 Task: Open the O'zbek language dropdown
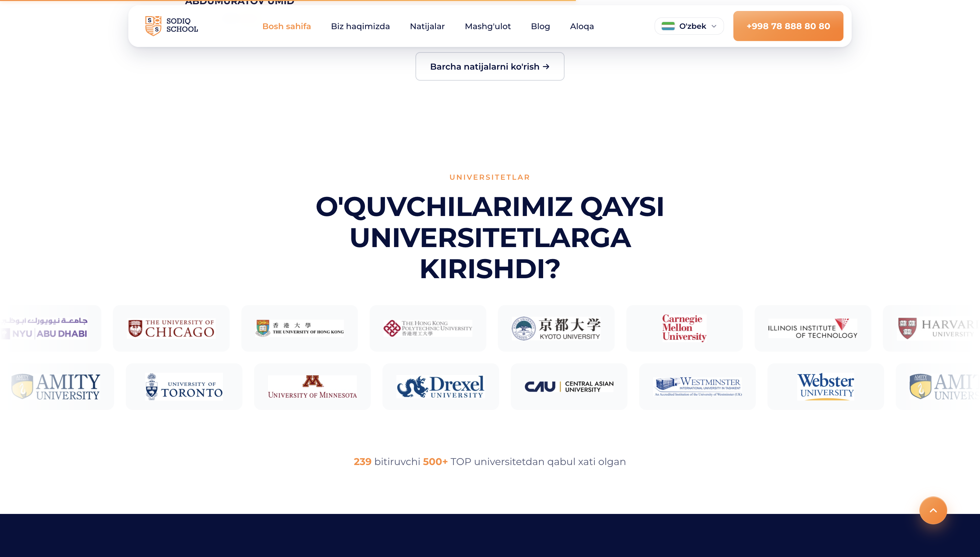pos(689,26)
